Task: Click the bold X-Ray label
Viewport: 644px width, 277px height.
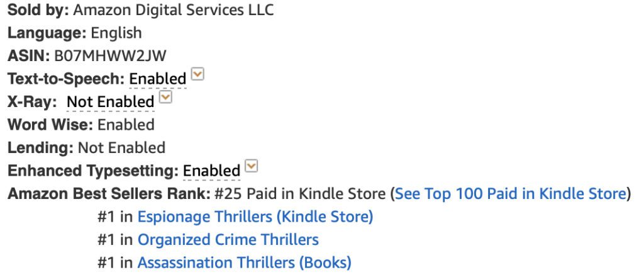Action: pyautogui.click(x=32, y=102)
